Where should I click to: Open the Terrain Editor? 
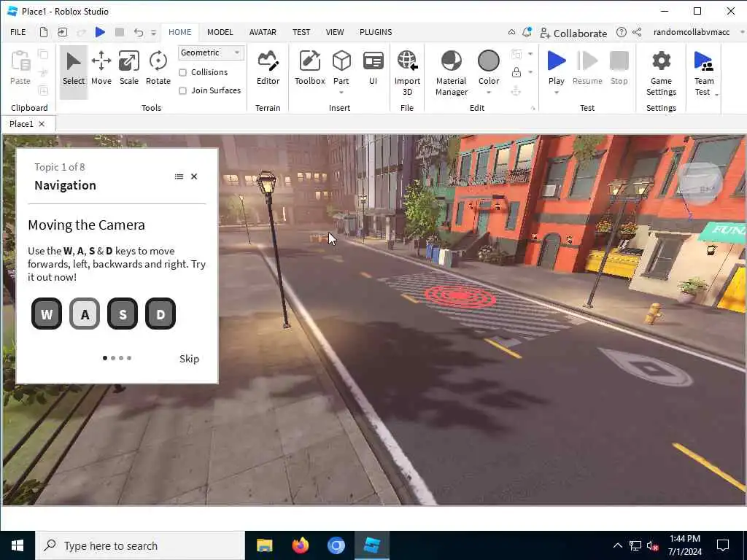tap(268, 69)
